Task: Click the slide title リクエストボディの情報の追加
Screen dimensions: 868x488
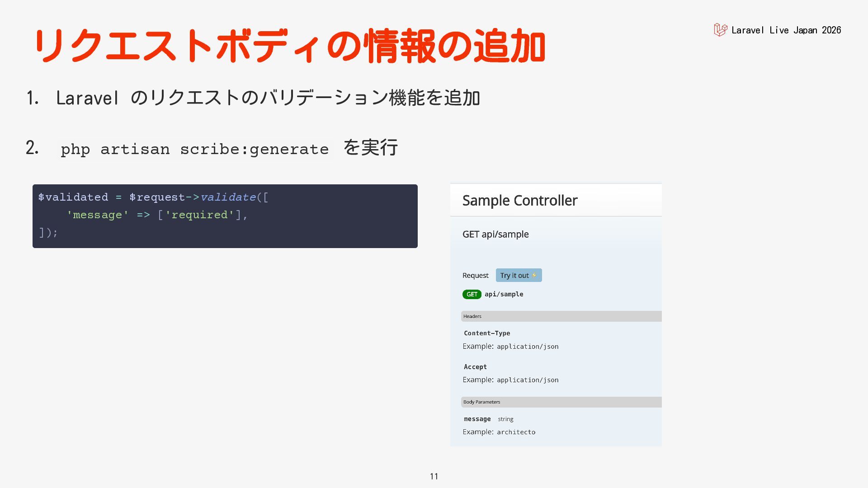Action: (289, 45)
